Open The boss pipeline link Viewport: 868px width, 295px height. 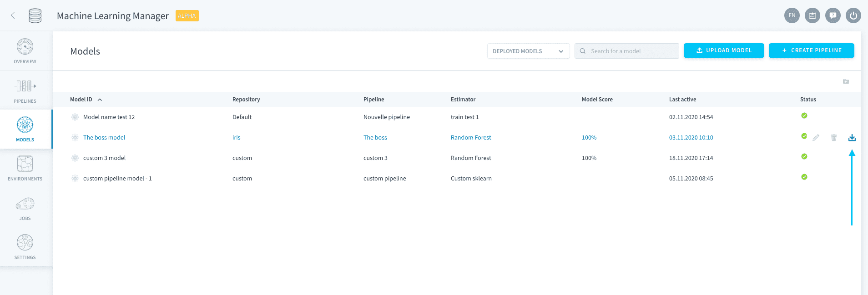pos(375,137)
